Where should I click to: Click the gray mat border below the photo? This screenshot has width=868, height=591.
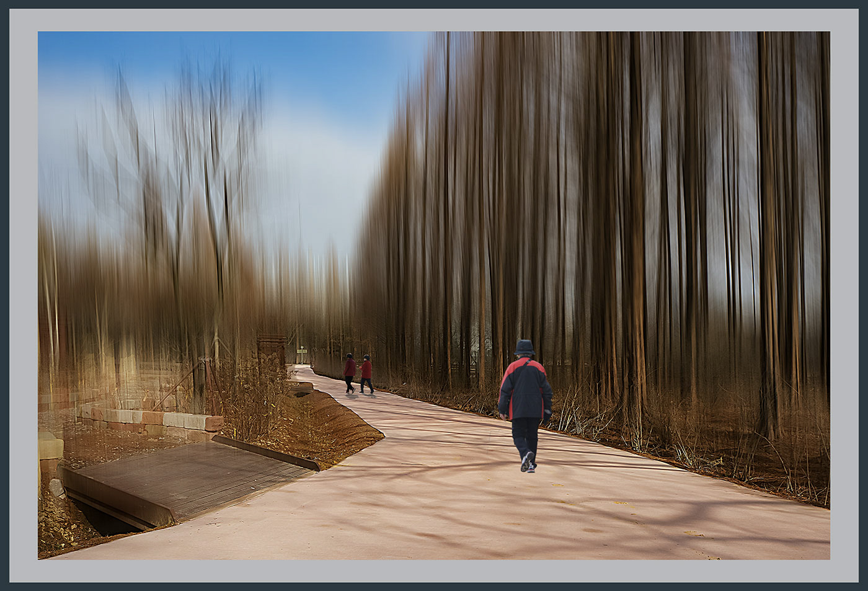[x=434, y=571]
